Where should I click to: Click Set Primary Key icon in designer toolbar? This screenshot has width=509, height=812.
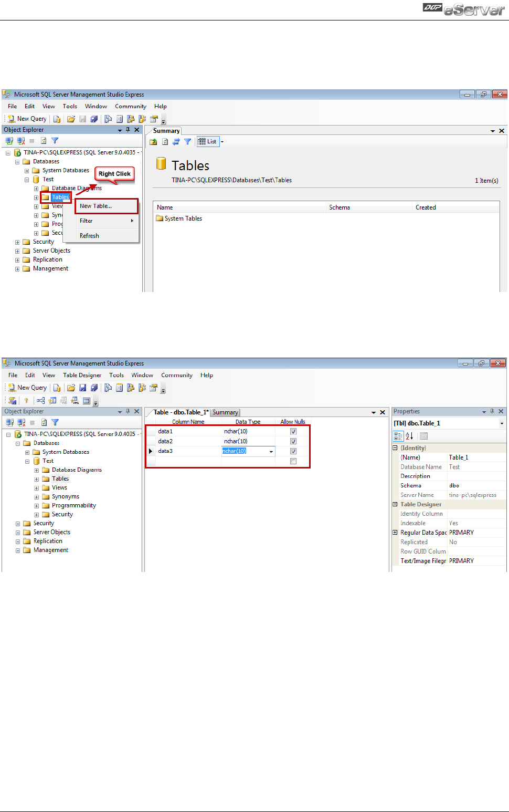pyautogui.click(x=26, y=401)
